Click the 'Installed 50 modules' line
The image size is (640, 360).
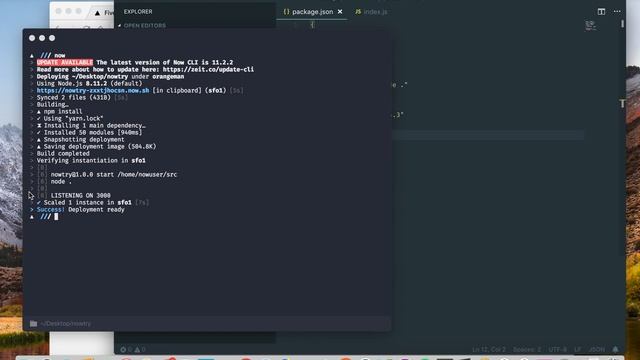point(89,132)
